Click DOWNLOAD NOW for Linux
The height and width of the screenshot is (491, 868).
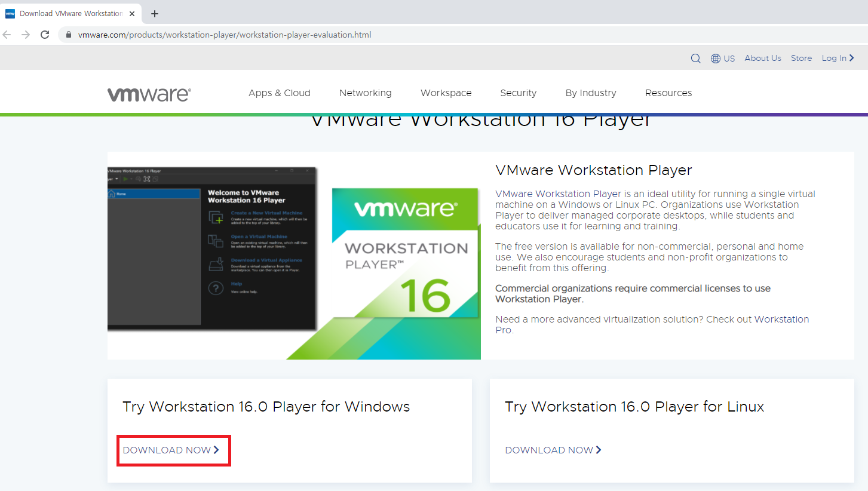pos(553,450)
